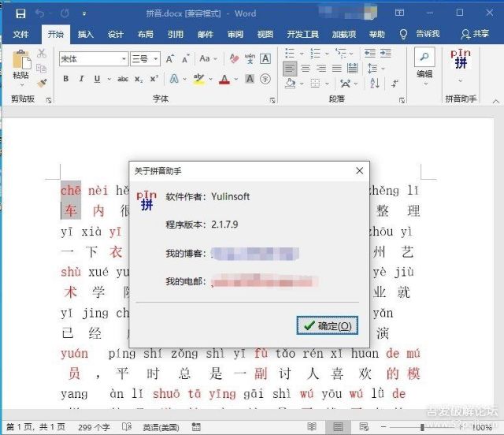Image resolution: width=504 pixels, height=435 pixels.
Task: Click the Bullets list icon
Action: [x=290, y=53]
